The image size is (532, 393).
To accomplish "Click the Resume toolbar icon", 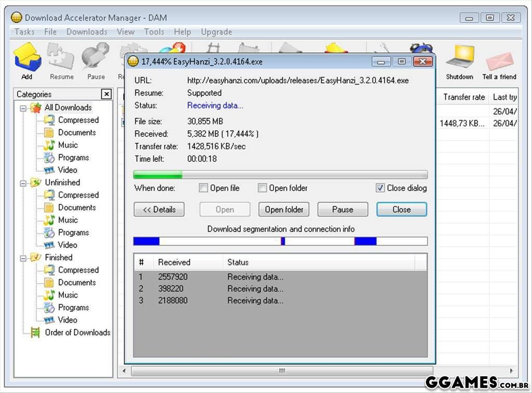I will (61, 58).
